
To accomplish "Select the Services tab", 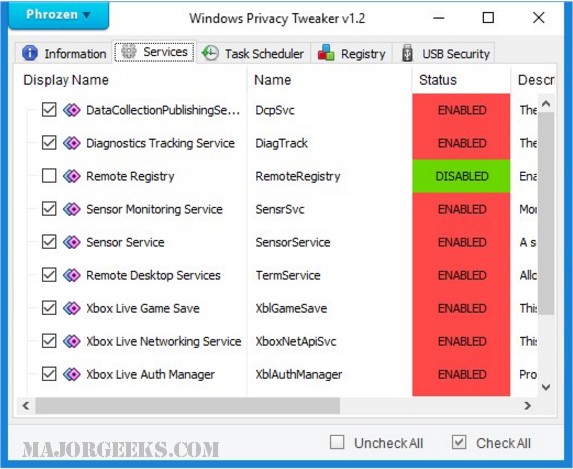I will click(x=154, y=52).
